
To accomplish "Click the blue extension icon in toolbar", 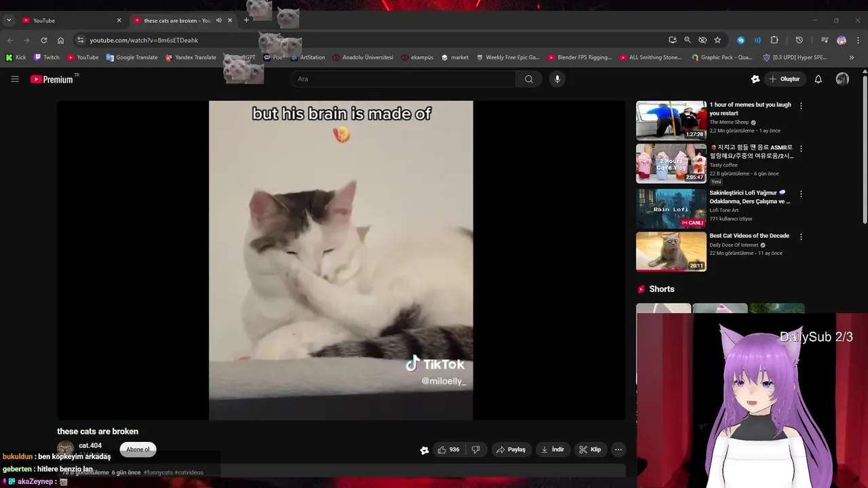I will click(x=741, y=40).
